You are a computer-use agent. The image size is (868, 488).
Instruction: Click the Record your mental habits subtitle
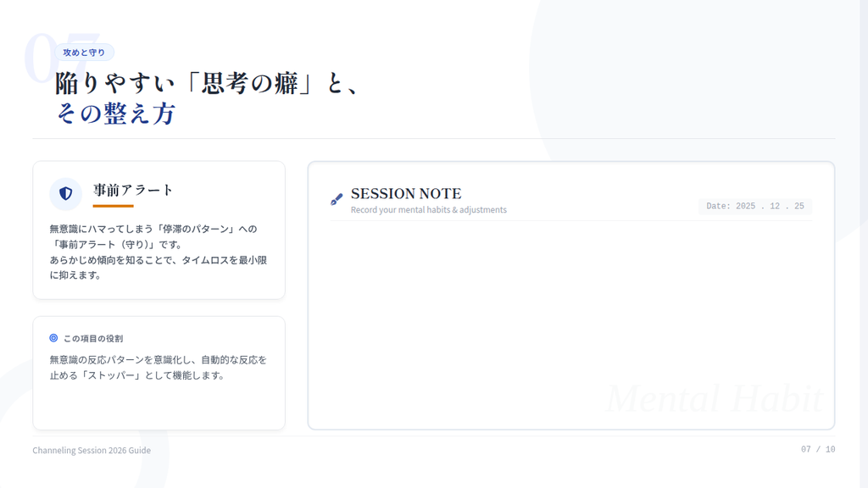[428, 210]
